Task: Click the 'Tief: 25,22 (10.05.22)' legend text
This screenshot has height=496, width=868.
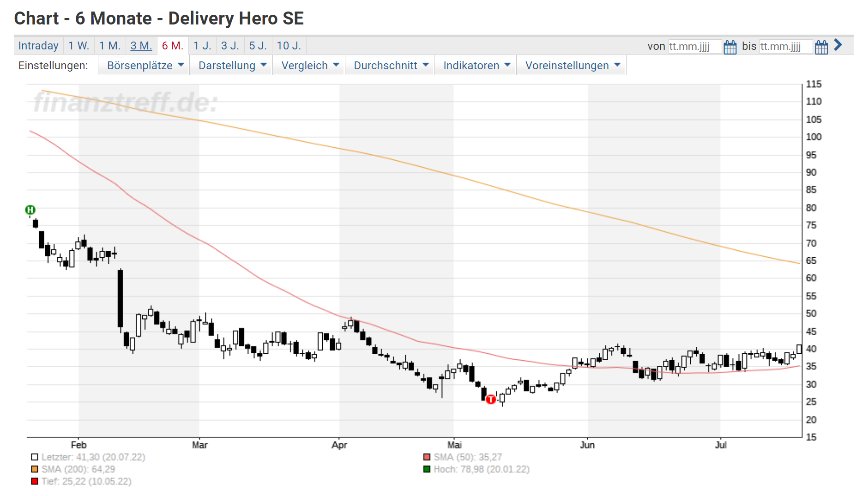Action: [86, 481]
